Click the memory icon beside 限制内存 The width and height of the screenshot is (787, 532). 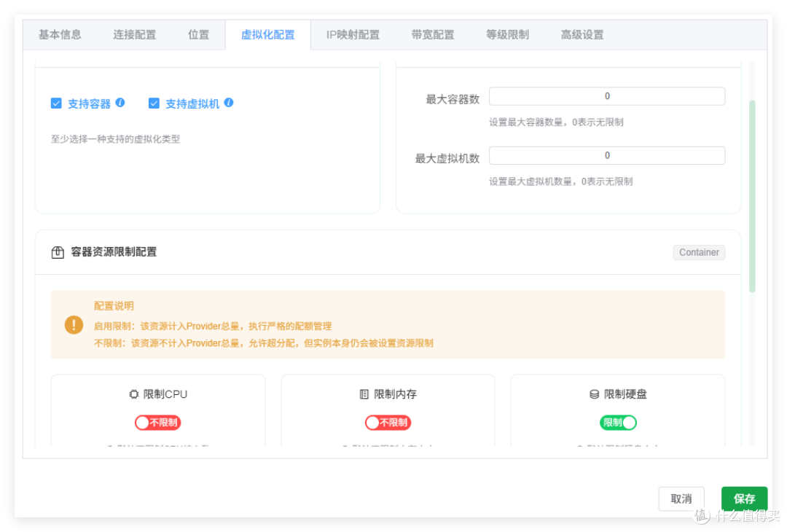(364, 394)
